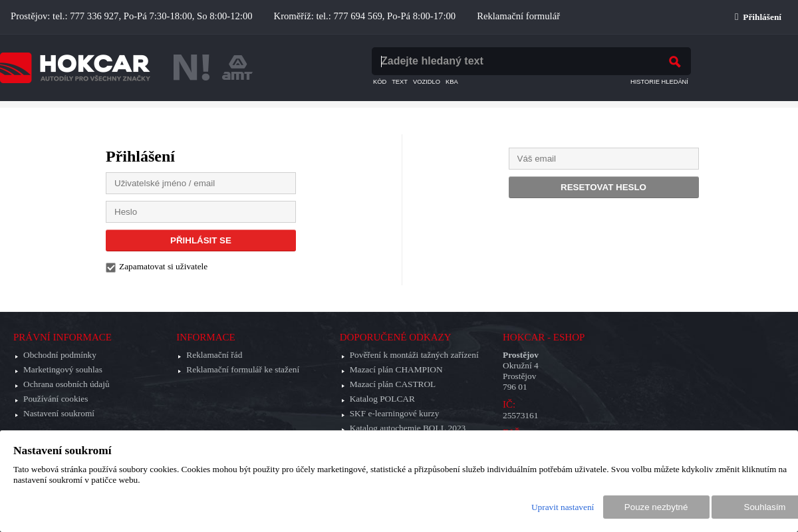Choose Pouze nezbytné cookies
Image resolution: width=798 pixels, height=532 pixels.
click(x=656, y=507)
